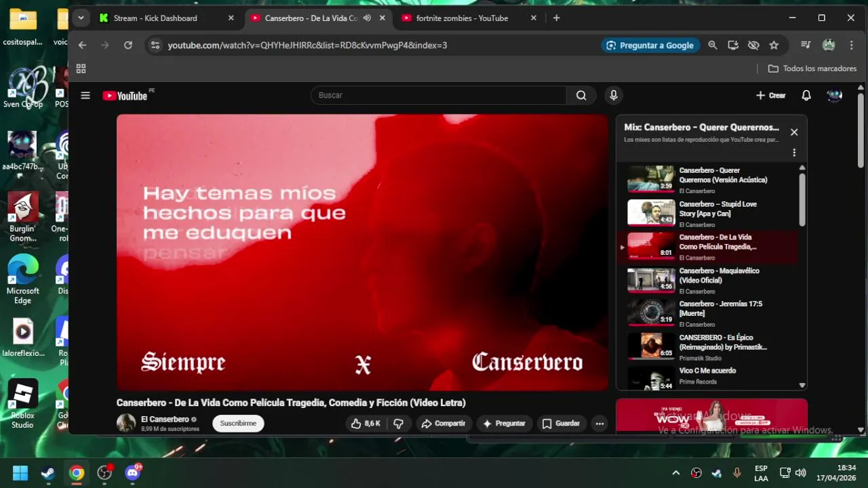Open Steam from the taskbar
The width and height of the screenshot is (868, 488).
[48, 472]
